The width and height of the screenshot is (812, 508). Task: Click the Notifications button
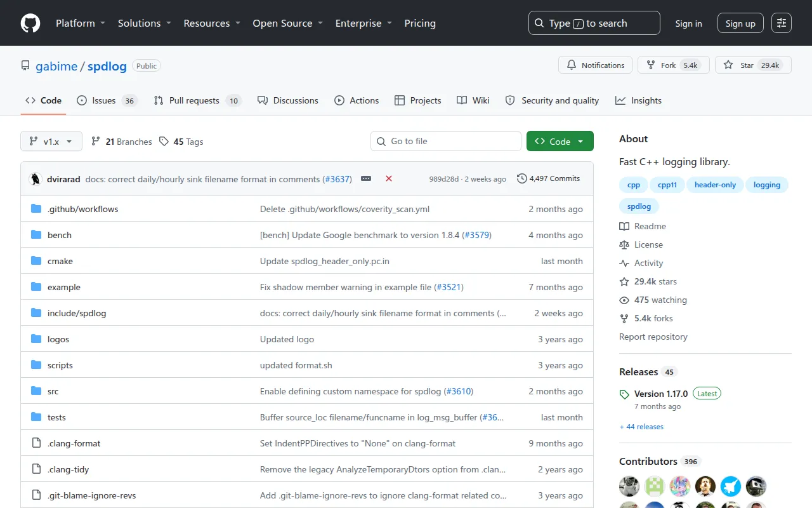[596, 65]
